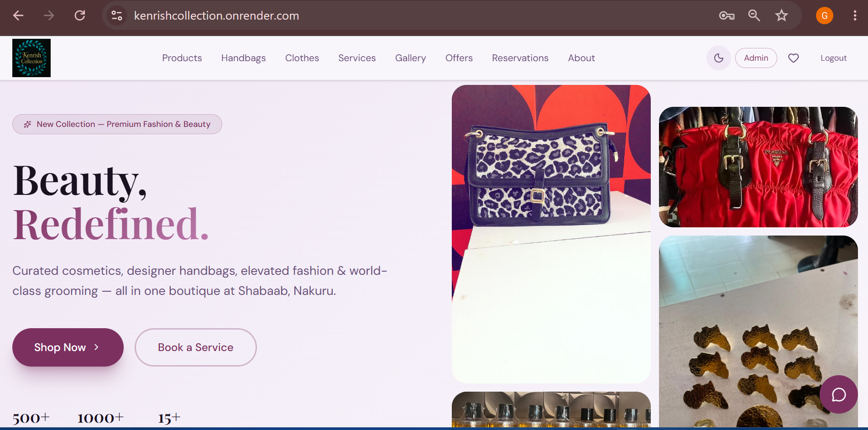Open the saved passwords key icon
868x430 pixels.
point(727,16)
